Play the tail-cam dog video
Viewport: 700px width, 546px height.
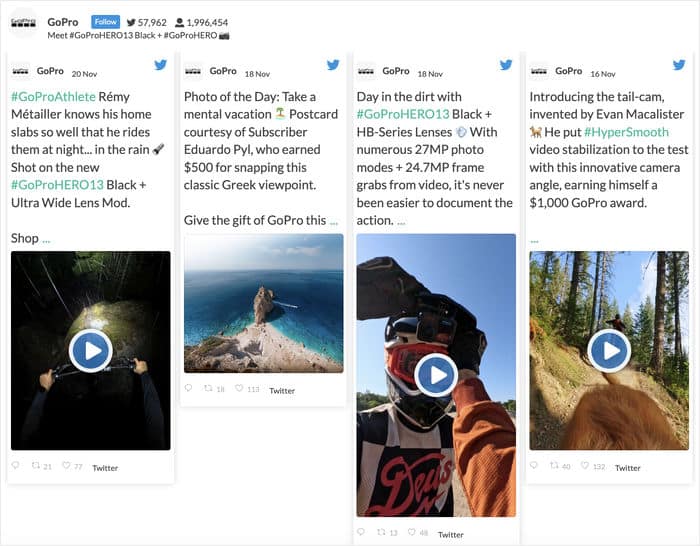pyautogui.click(x=609, y=351)
